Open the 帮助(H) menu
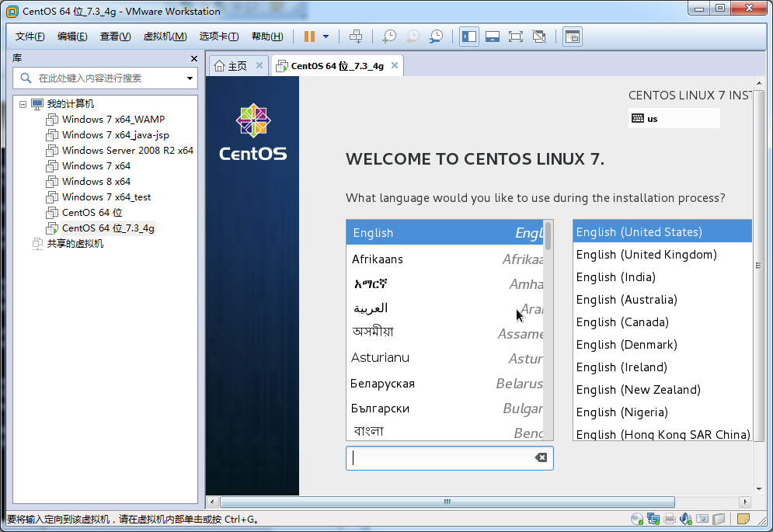The width and height of the screenshot is (773, 532). click(x=267, y=37)
